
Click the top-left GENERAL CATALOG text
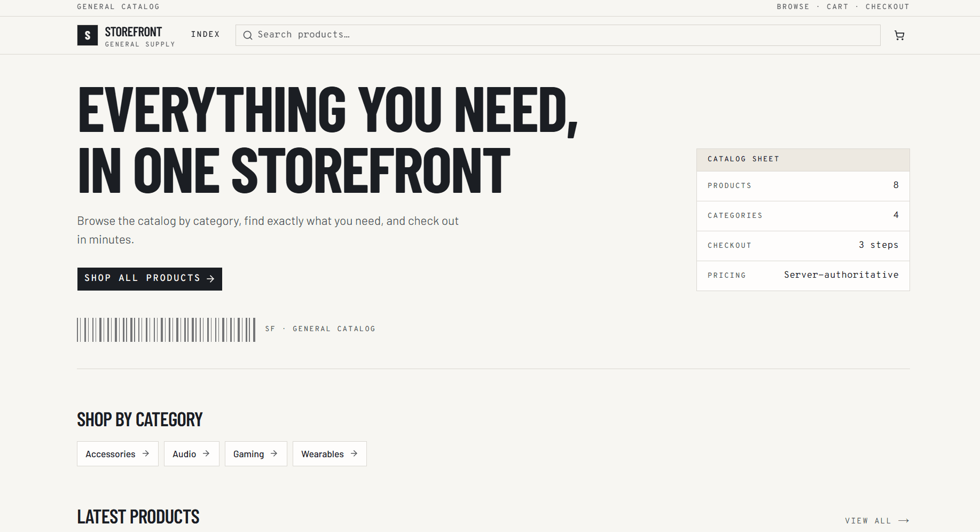click(118, 7)
